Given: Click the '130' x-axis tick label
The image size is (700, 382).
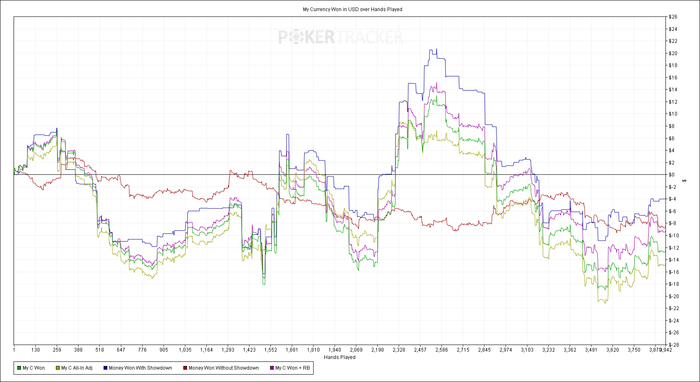Looking at the screenshot, I should (x=36, y=350).
